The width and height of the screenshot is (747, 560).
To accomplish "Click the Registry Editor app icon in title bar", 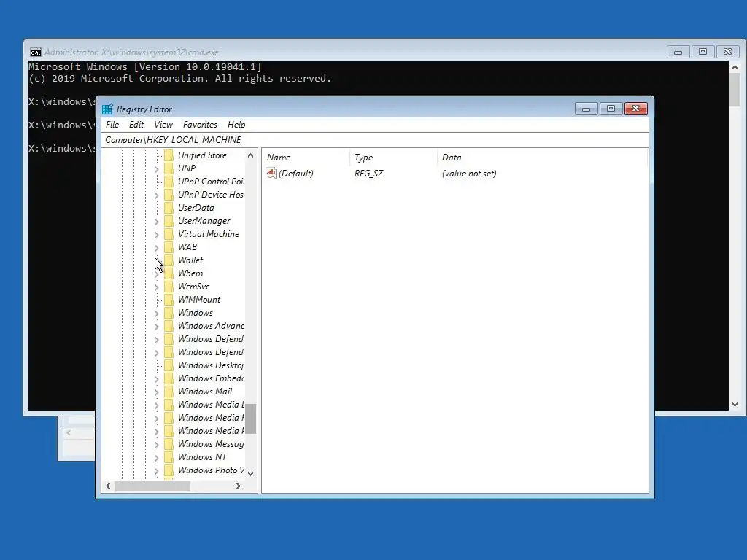I will [107, 109].
